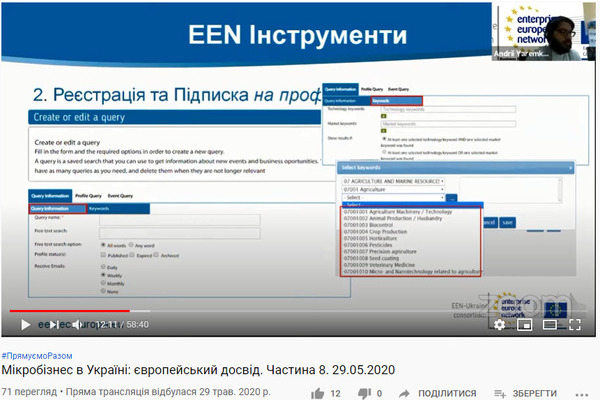
Task: Check the Published profile status box
Action: 103,255
